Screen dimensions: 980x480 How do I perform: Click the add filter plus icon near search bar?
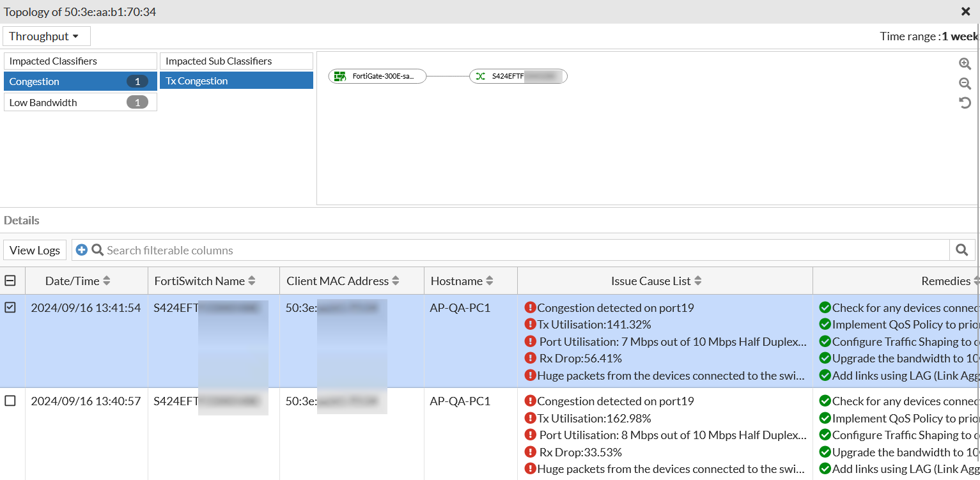82,249
